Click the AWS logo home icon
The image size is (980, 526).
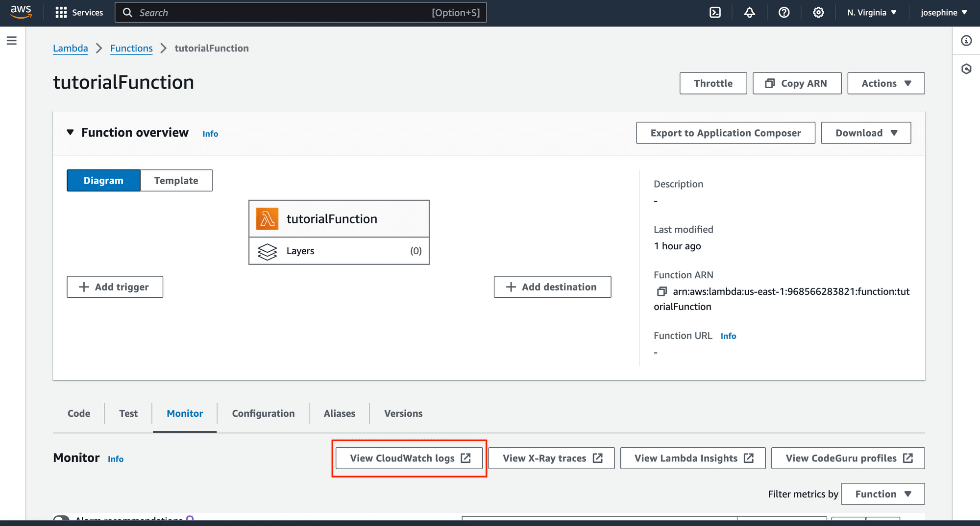pyautogui.click(x=21, y=12)
